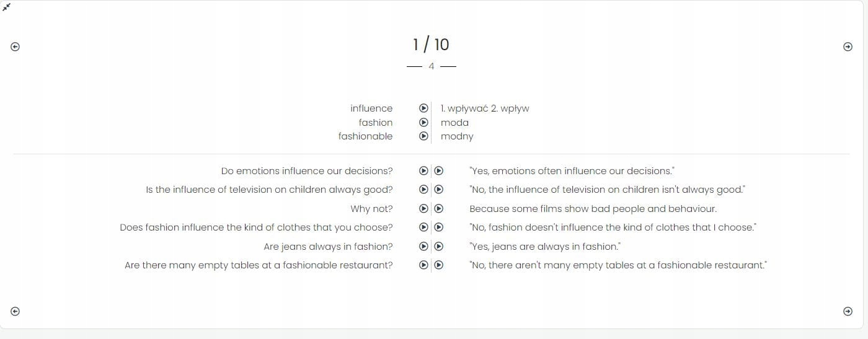The image size is (868, 339).
Task: Click the bottom-right next arrow
Action: point(848,311)
